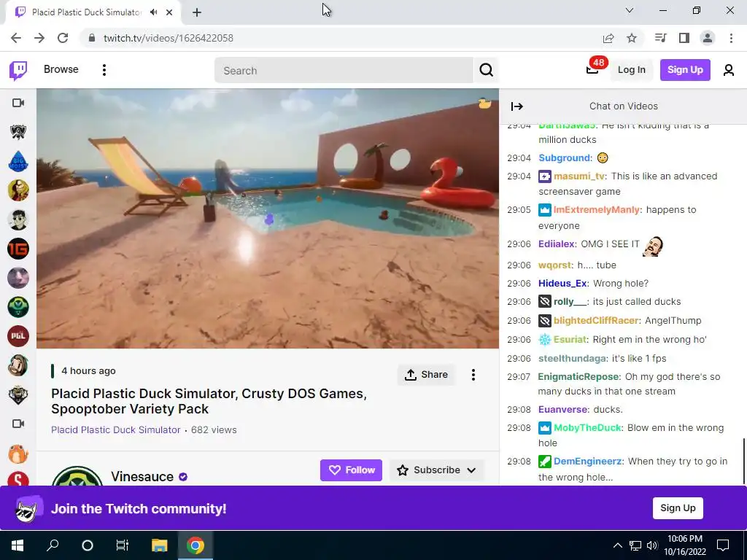Open the Cortana circle icon on the taskbar
Image resolution: width=747 pixels, height=560 pixels.
pos(88,545)
